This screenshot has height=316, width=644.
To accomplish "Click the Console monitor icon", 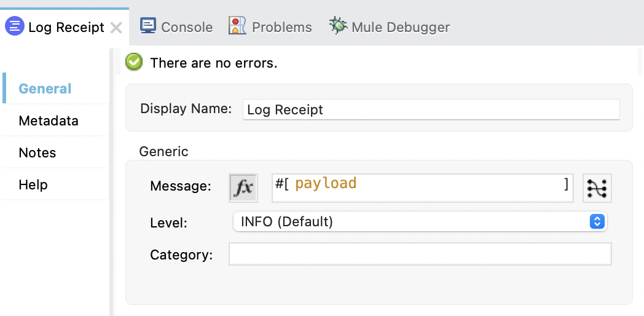I will [148, 26].
